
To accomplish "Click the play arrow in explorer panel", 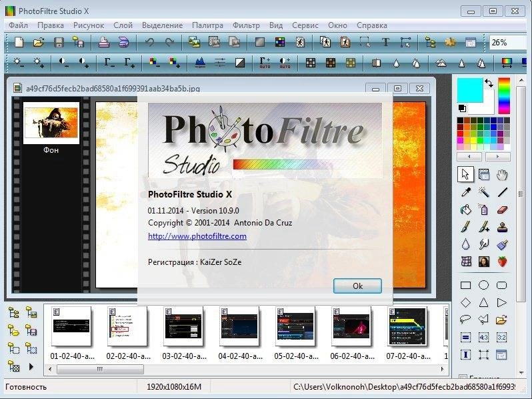I will point(31,366).
